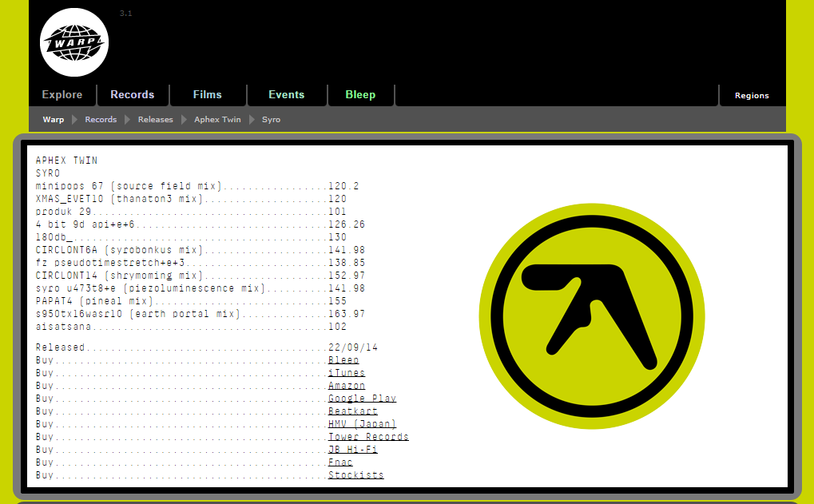Select track fz pseudotimestretch+e+3
The height and width of the screenshot is (504, 814).
pyautogui.click(x=110, y=263)
